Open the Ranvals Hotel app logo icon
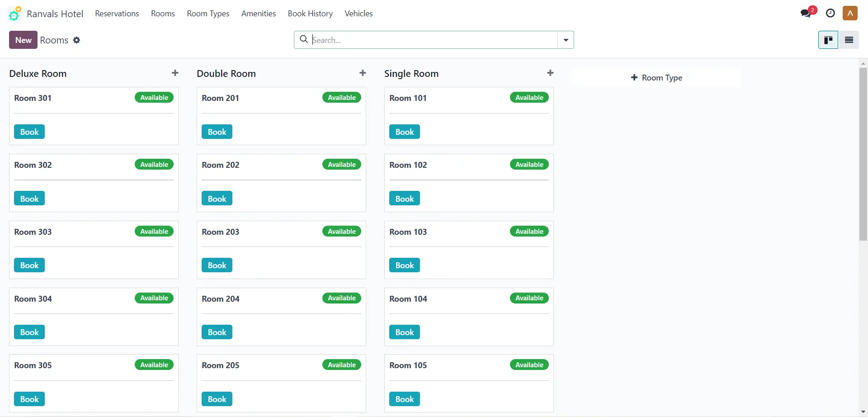The image size is (868, 417). click(x=15, y=14)
